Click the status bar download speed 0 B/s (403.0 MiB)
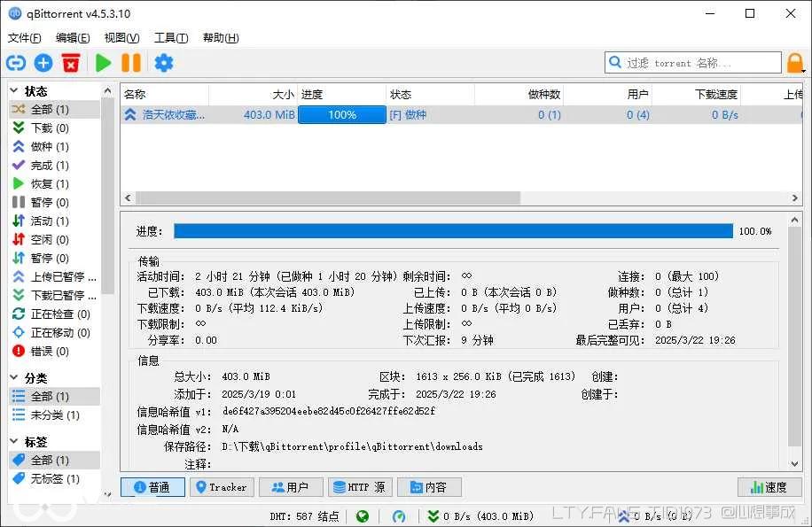This screenshot has width=812, height=527. tap(481, 516)
